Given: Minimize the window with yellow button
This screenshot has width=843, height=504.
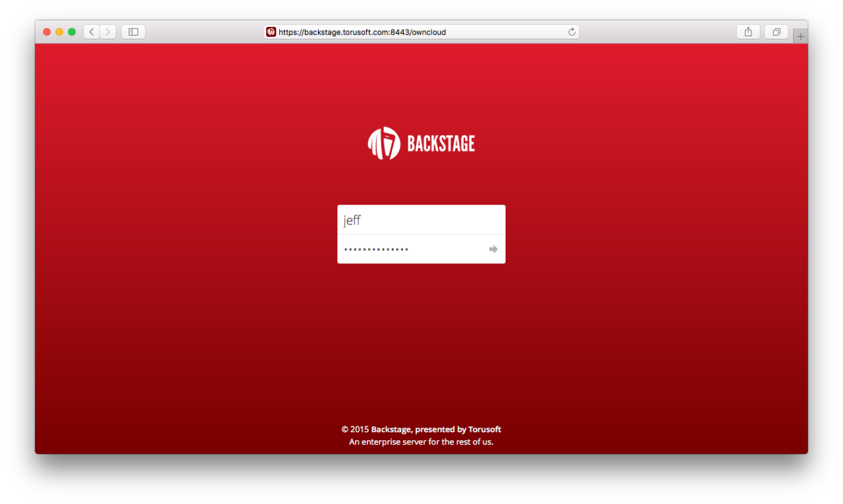Looking at the screenshot, I should point(59,32).
